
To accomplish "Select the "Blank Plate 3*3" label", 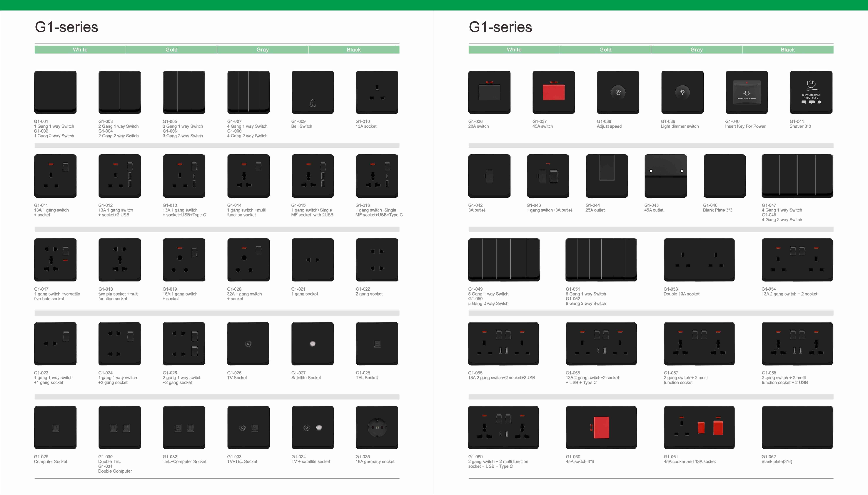I will (x=717, y=210).
